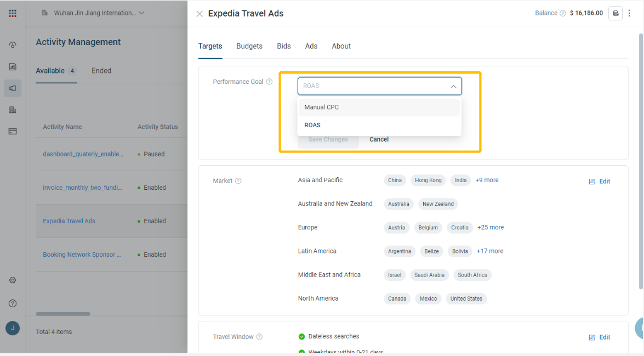The image size is (644, 356).
Task: Open the three-dot more options menu
Action: click(630, 13)
